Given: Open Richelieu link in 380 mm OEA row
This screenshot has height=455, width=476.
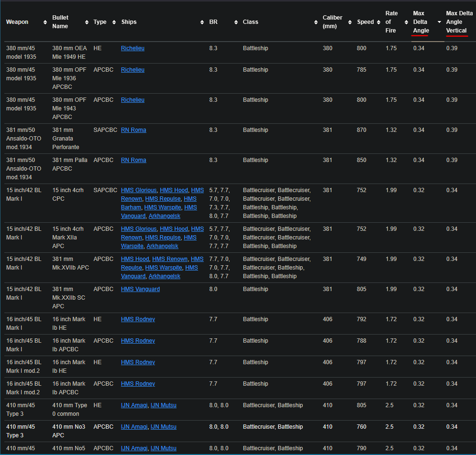Looking at the screenshot, I should (133, 48).
